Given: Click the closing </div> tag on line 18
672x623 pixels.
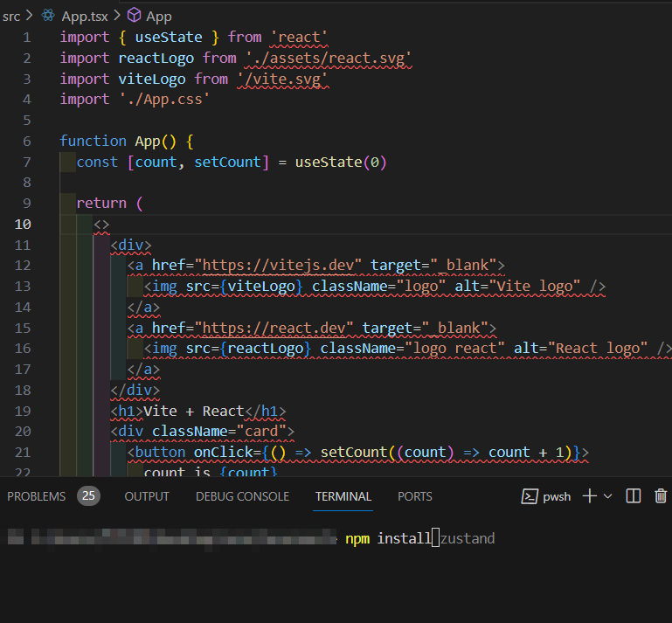Looking at the screenshot, I should pos(135,391).
